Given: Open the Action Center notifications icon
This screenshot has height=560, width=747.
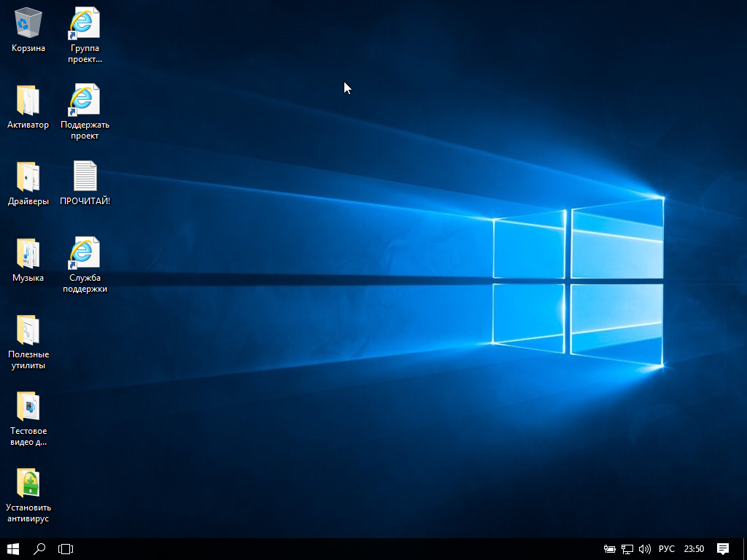Looking at the screenshot, I should 723,549.
